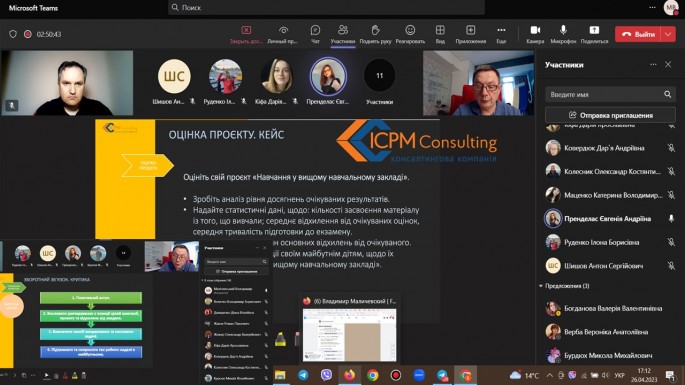This screenshot has width=685, height=385.
Task: Click the Поиск search field
Action: click(326, 7)
